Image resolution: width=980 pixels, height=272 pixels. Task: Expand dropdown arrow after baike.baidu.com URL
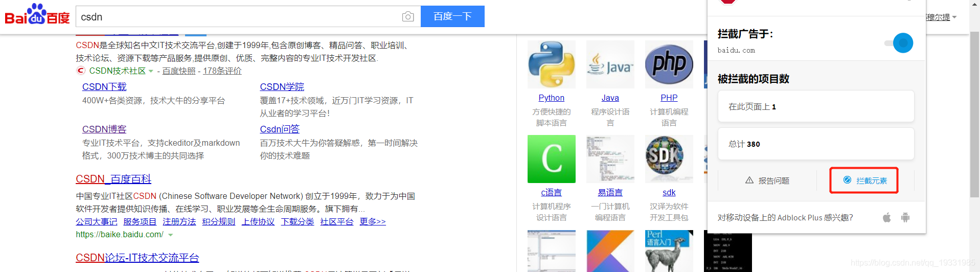tap(171, 235)
